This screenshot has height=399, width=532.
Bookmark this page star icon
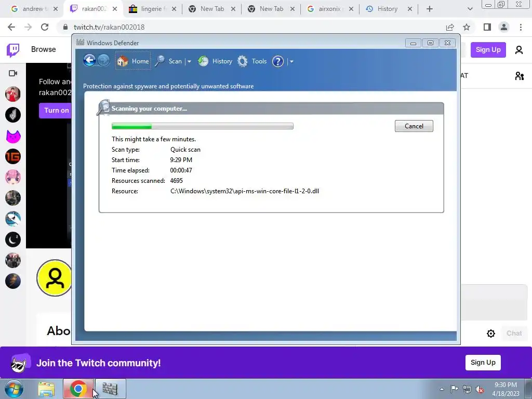click(x=467, y=27)
